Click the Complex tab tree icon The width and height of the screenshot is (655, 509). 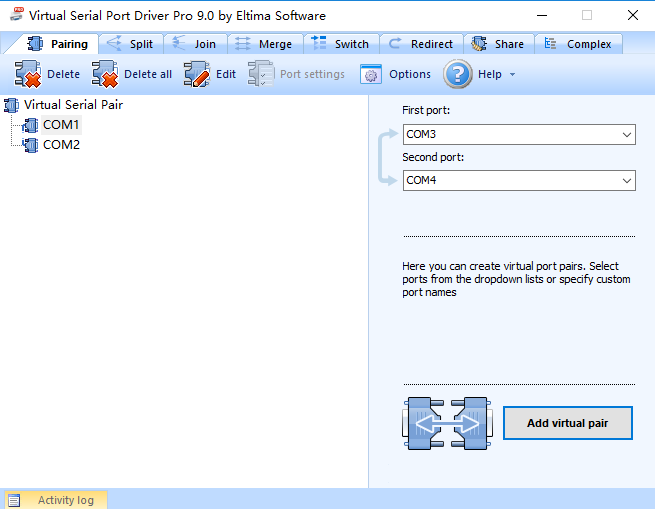(x=551, y=43)
